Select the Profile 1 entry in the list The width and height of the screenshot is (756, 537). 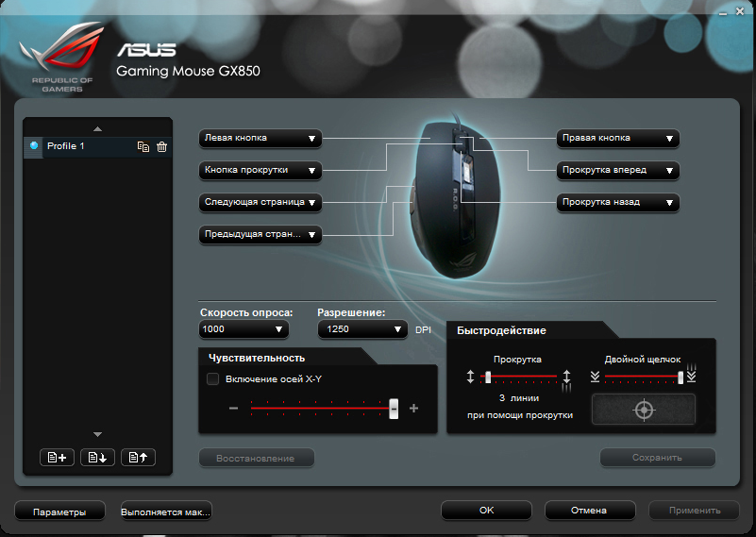point(97,146)
